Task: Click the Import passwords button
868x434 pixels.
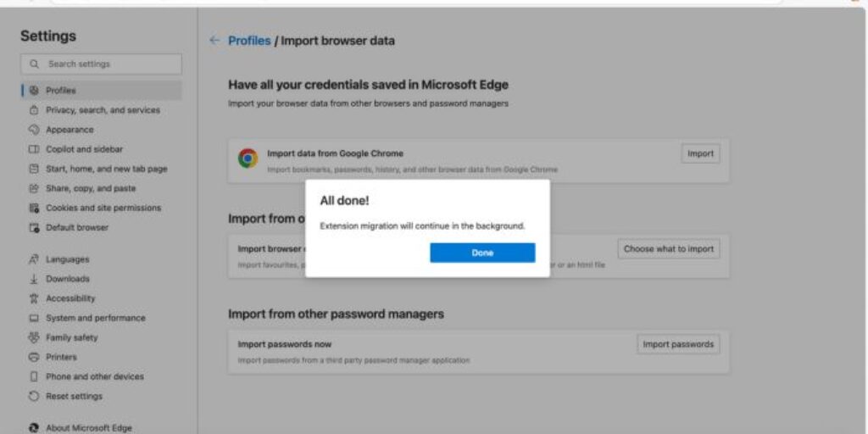Action: (678, 344)
